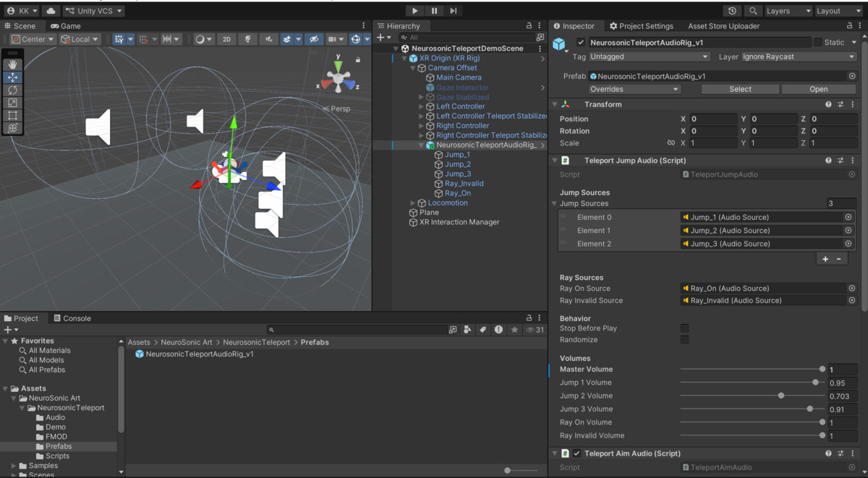Mute audio in the Scene view toolbar
868x478 pixels.
point(269,38)
